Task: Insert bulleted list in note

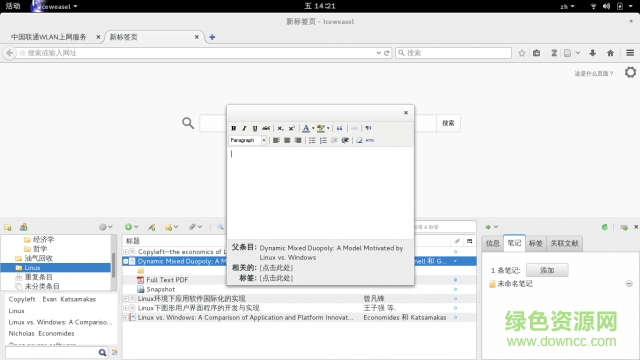Action: (x=312, y=140)
